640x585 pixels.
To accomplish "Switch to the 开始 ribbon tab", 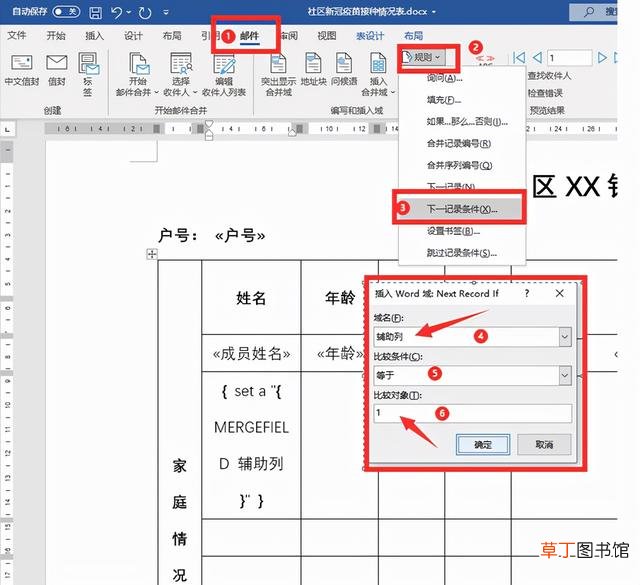I will click(56, 36).
